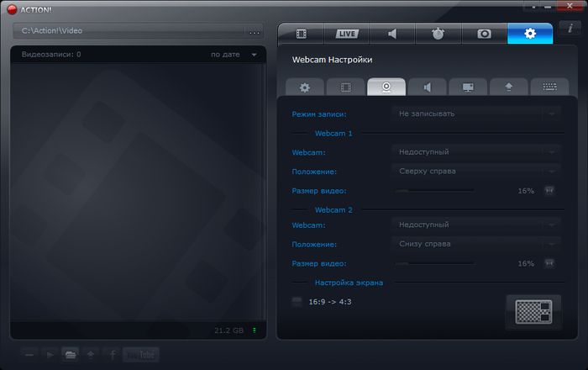Click the delete (minus) recording button

(x=29, y=355)
